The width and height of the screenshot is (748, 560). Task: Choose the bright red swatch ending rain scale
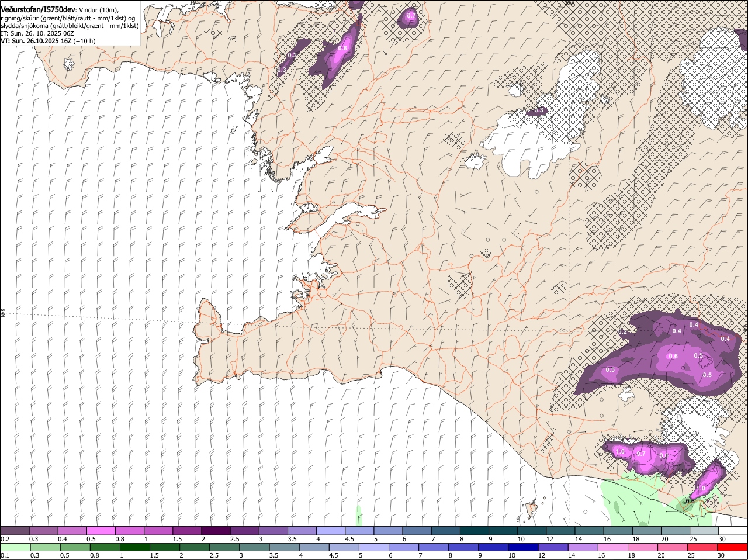(x=733, y=547)
